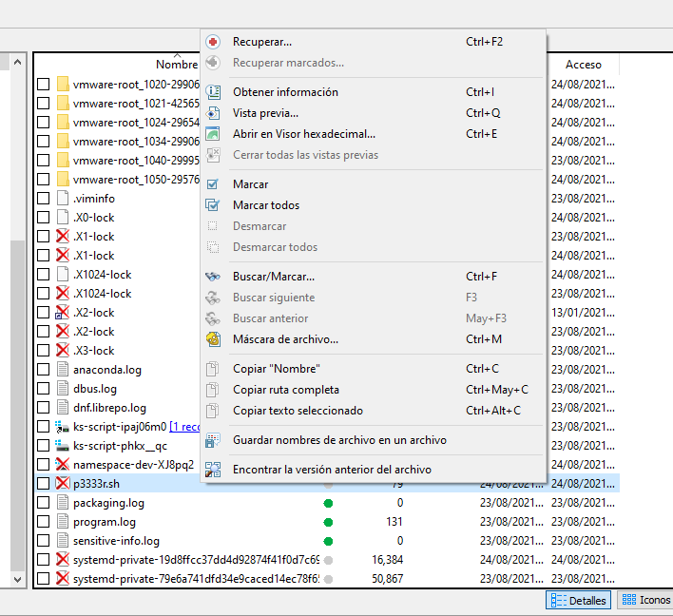Click the Vista previa icon
673x616 pixels.
point(214,113)
